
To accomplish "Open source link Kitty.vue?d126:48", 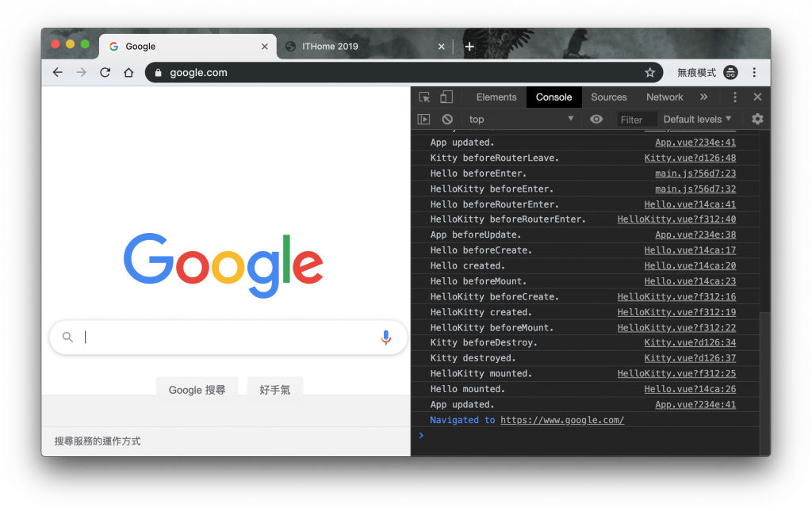I will [x=690, y=158].
